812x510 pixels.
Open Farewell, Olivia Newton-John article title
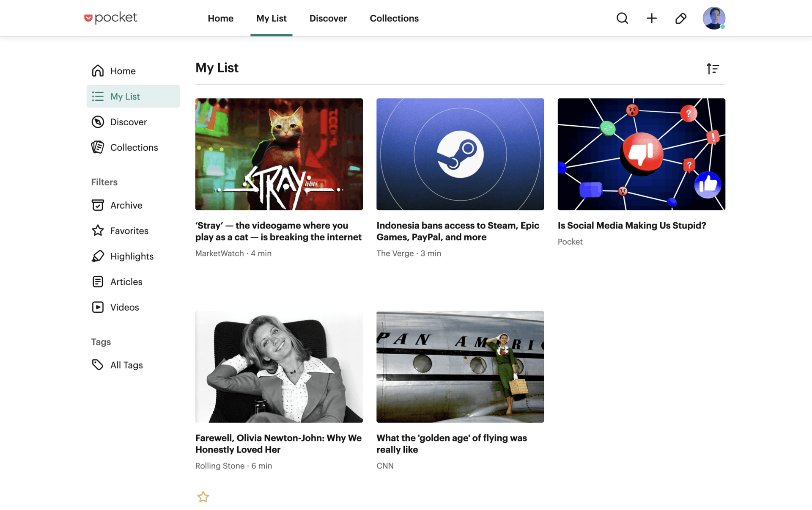(278, 444)
